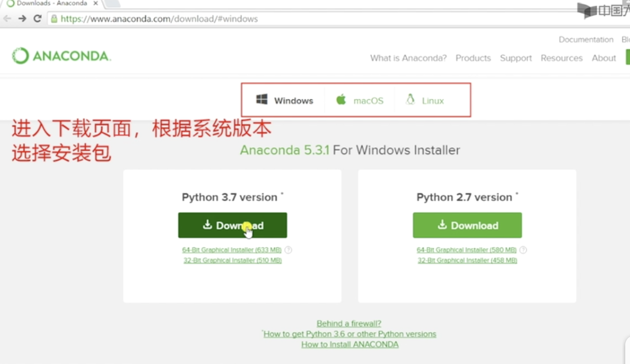Go forward with the browser forward arrow
Image resolution: width=630 pixels, height=364 pixels.
click(22, 19)
